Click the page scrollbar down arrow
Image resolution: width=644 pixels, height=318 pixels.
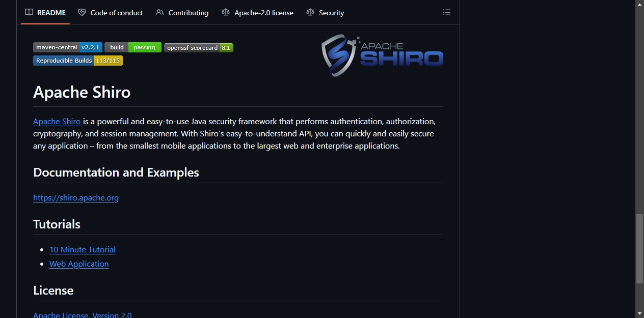pyautogui.click(x=639, y=313)
